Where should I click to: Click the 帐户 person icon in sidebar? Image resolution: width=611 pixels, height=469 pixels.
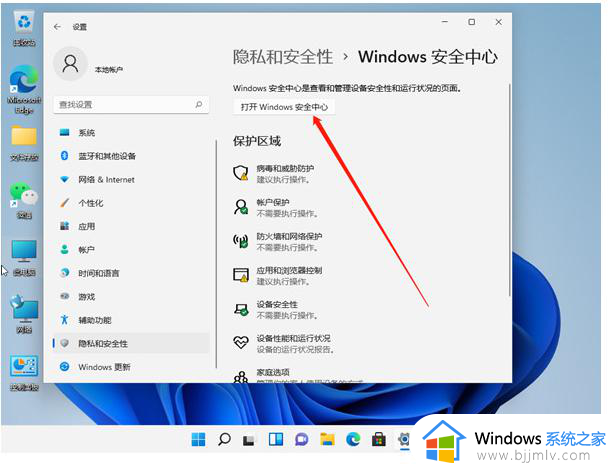pos(65,249)
